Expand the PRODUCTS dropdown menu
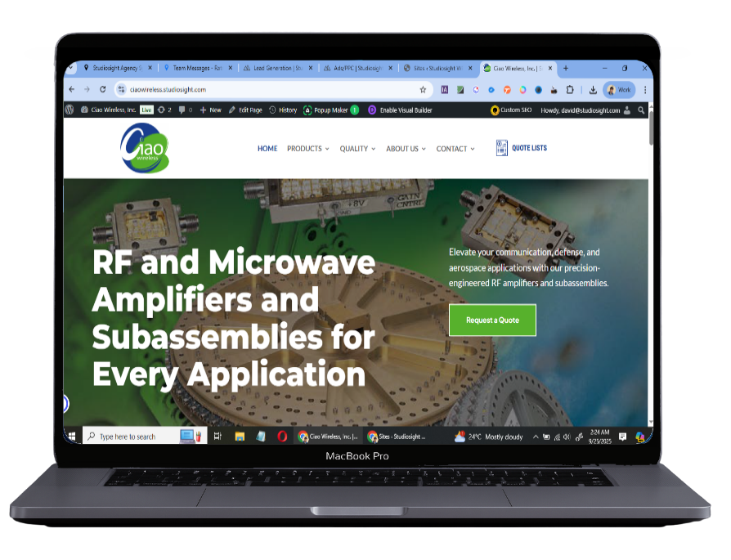 click(307, 149)
